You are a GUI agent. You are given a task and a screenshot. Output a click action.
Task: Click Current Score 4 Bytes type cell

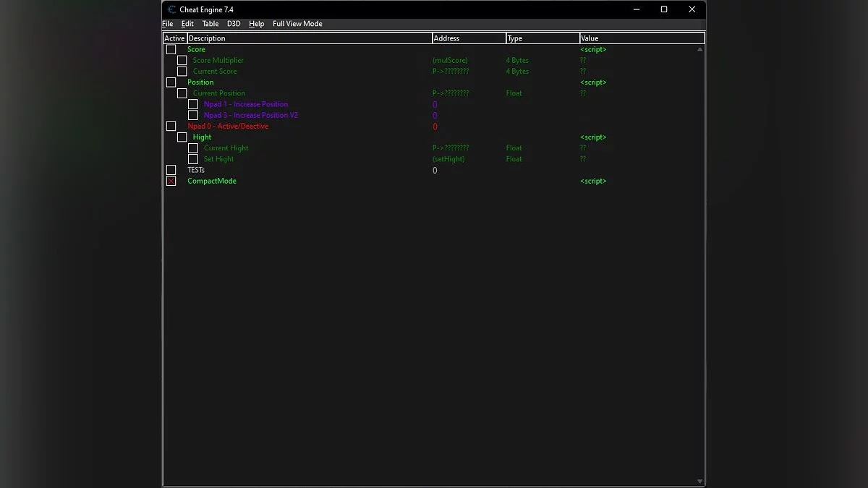[x=517, y=71]
